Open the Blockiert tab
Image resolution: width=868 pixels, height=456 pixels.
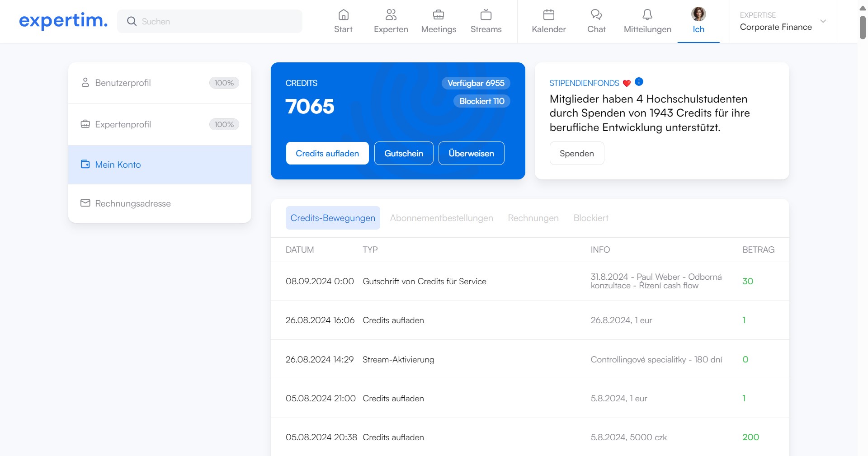(x=590, y=218)
